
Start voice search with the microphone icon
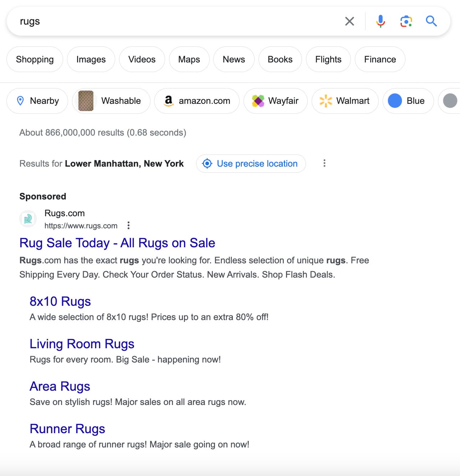click(380, 21)
